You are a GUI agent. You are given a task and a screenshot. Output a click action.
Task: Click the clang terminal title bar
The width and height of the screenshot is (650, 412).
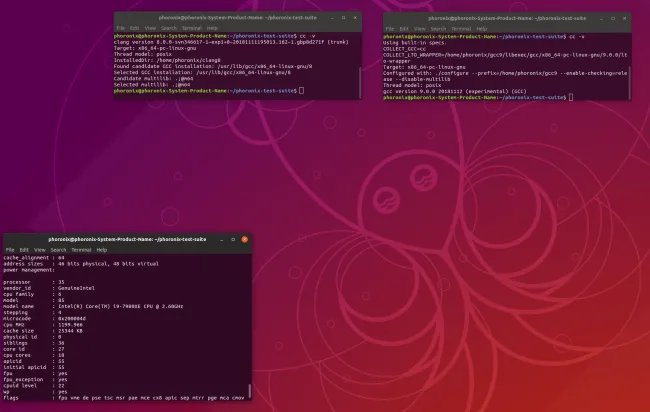point(238,18)
